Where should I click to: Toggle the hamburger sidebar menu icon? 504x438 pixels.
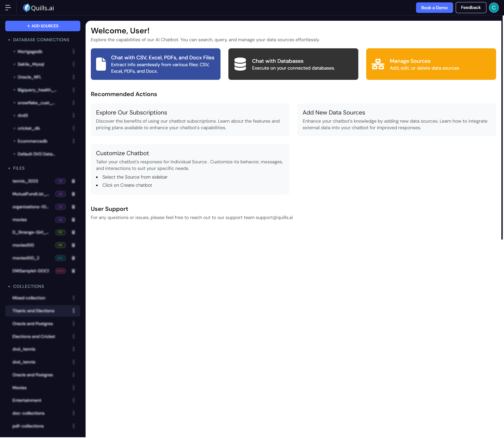8,8
